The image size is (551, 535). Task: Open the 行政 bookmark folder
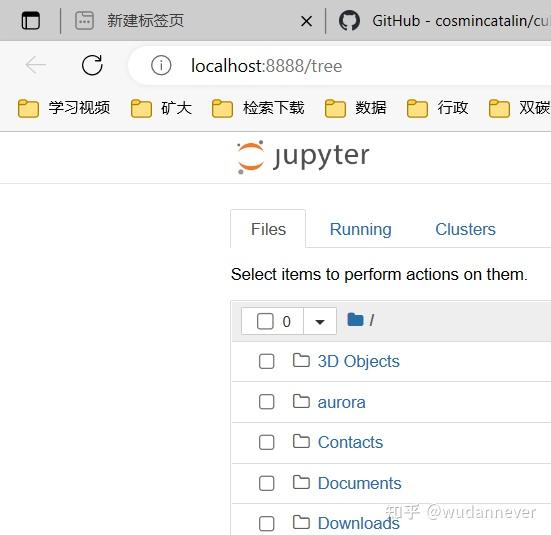click(437, 108)
